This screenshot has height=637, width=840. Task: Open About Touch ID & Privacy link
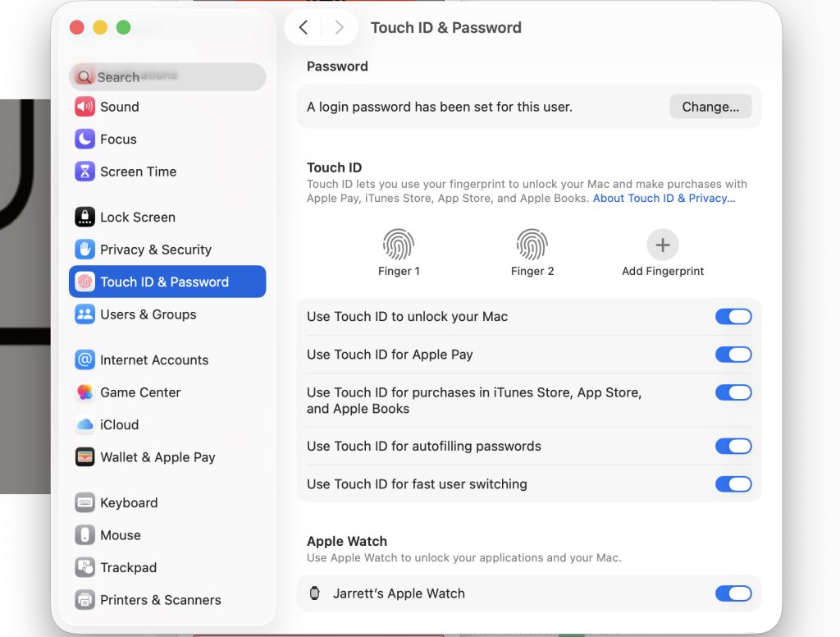coord(664,199)
